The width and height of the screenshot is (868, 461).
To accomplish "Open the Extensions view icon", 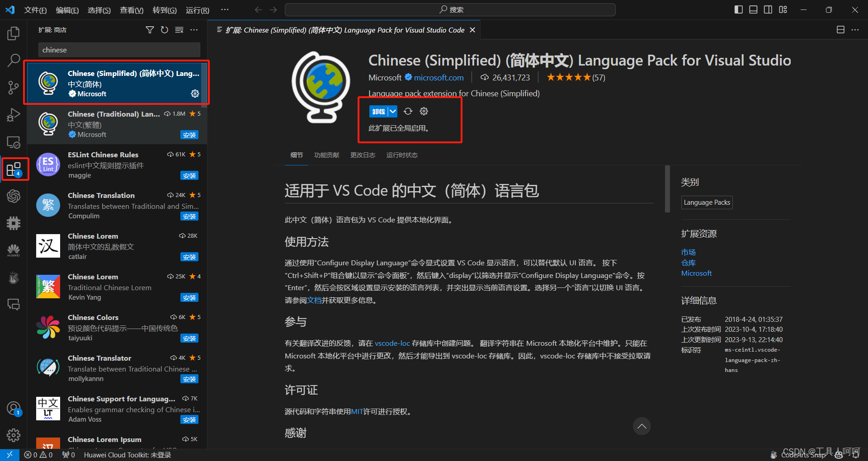I will click(x=14, y=169).
